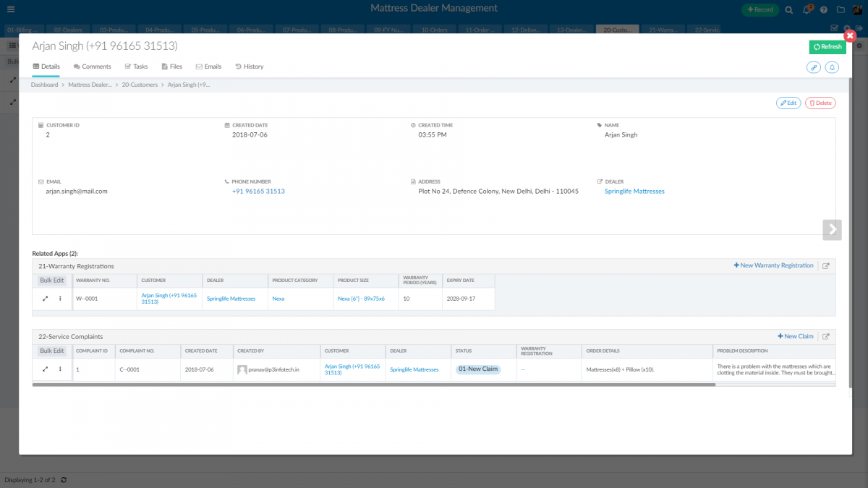Copy record link using the chain icon

(x=814, y=67)
